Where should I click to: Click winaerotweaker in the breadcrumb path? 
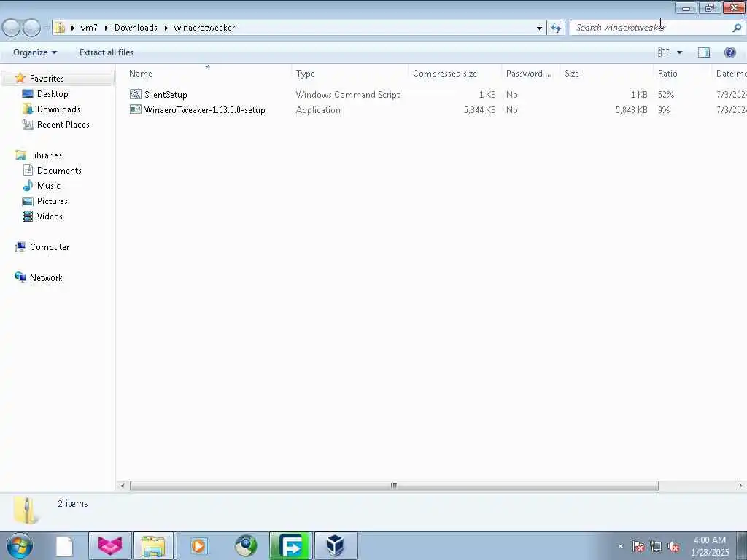coord(204,28)
